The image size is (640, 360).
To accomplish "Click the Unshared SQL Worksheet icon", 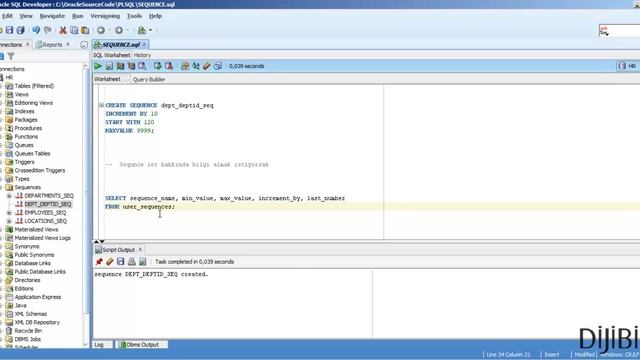I will click(x=185, y=66).
